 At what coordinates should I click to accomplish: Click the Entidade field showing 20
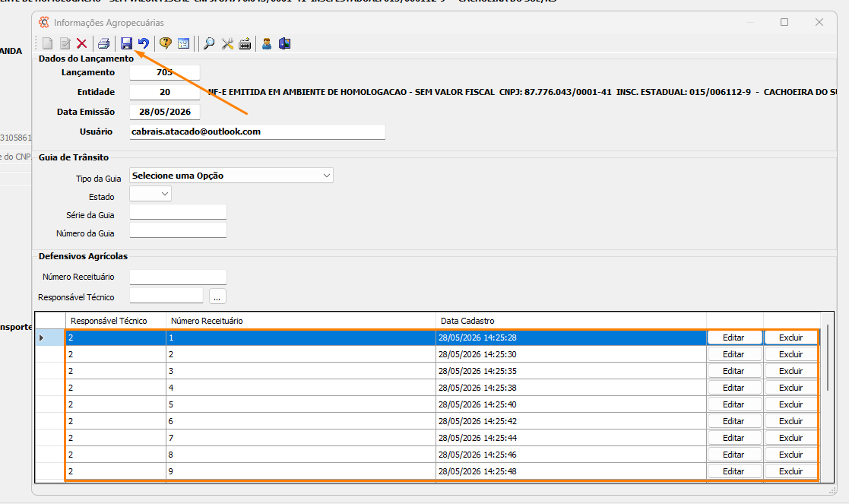coord(165,92)
